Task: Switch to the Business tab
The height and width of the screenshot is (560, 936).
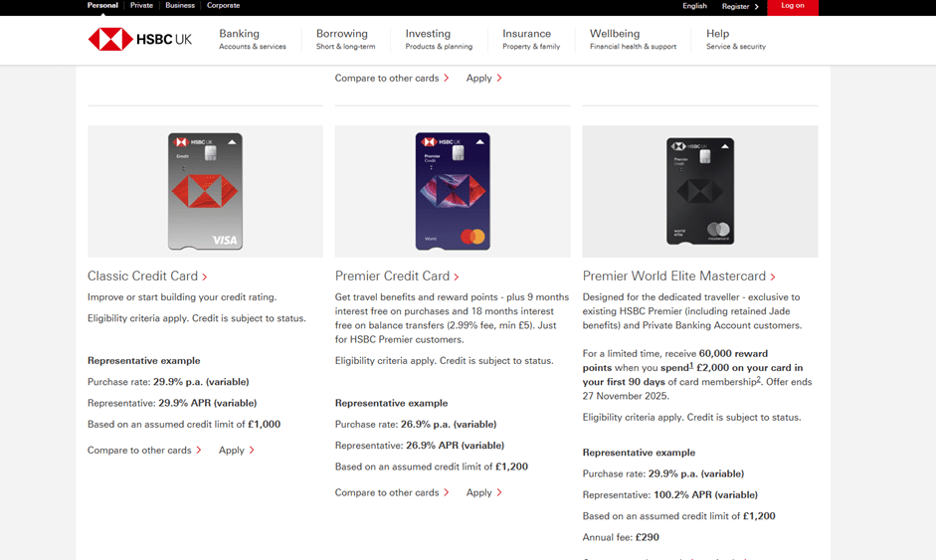Action: coord(180,6)
